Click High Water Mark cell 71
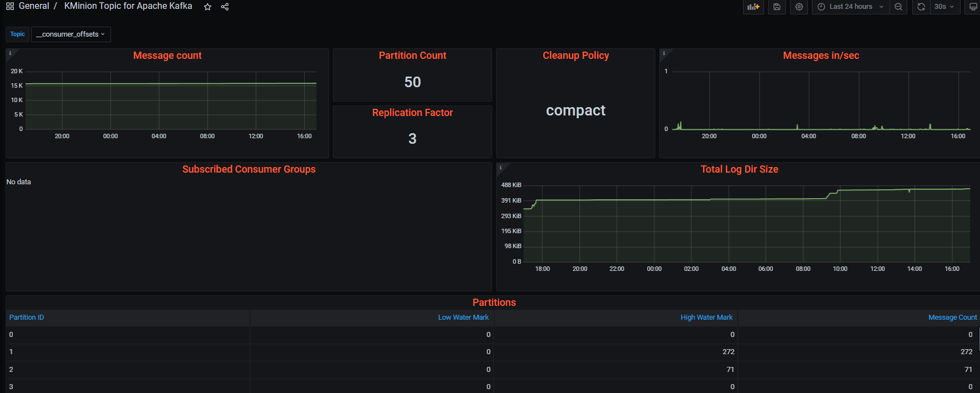Screen dimensions: 980x393 (616, 370)
